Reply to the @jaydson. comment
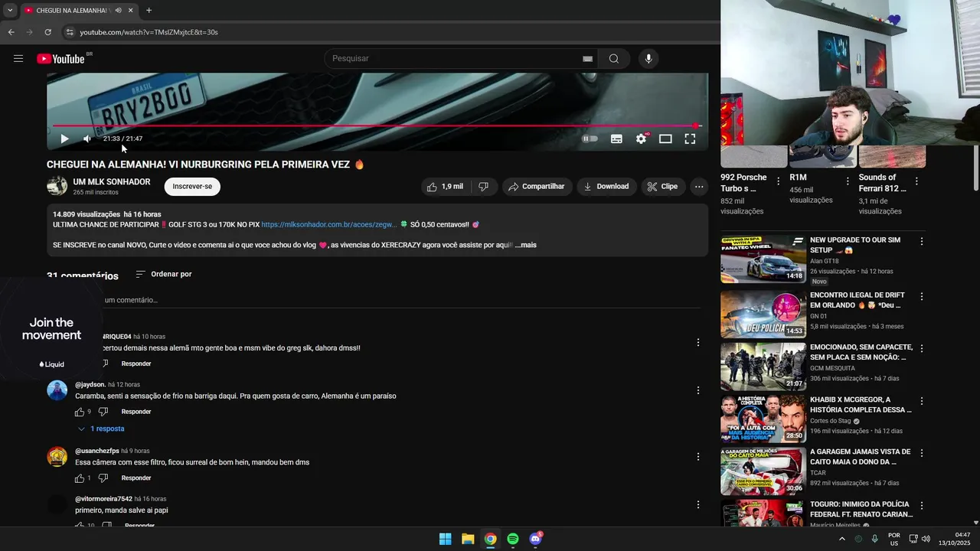This screenshot has width=980, height=551. (136, 412)
